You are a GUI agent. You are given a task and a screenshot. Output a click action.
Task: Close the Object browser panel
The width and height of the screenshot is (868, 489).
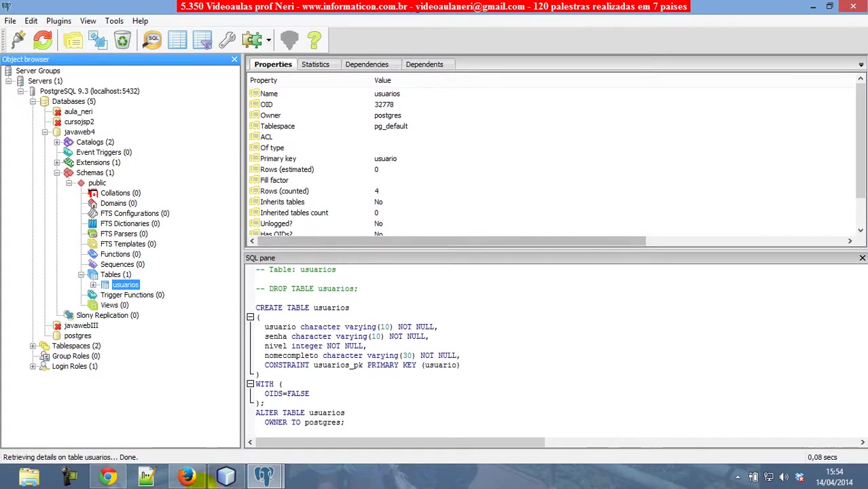(234, 60)
